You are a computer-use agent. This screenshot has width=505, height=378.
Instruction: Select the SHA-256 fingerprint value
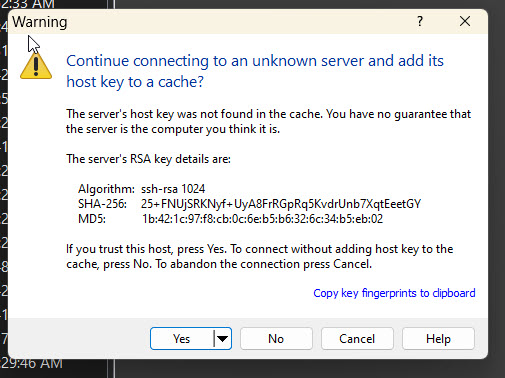tap(281, 204)
